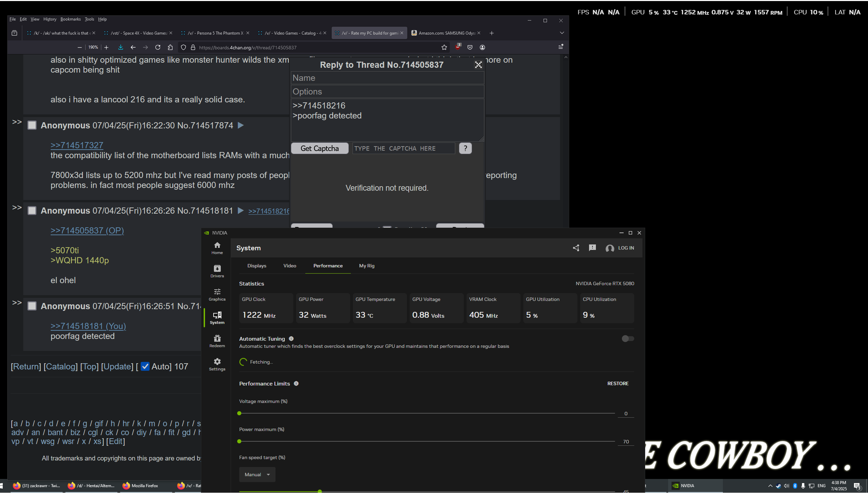Image resolution: width=868 pixels, height=493 pixels.
Task: Open the zackrawrr Twitch Firefox taskbar item
Action: pos(36,485)
